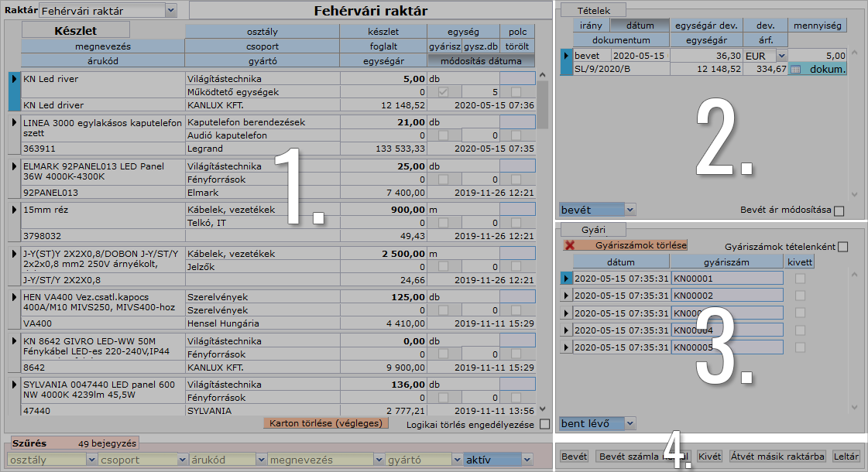Open the aktív filter dropdown
The height and width of the screenshot is (472, 868).
[527, 460]
